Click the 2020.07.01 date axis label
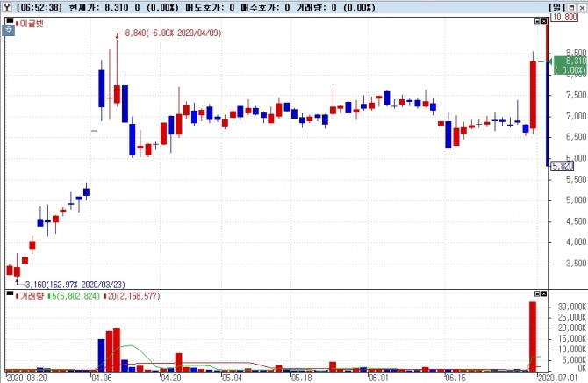 coord(557,378)
